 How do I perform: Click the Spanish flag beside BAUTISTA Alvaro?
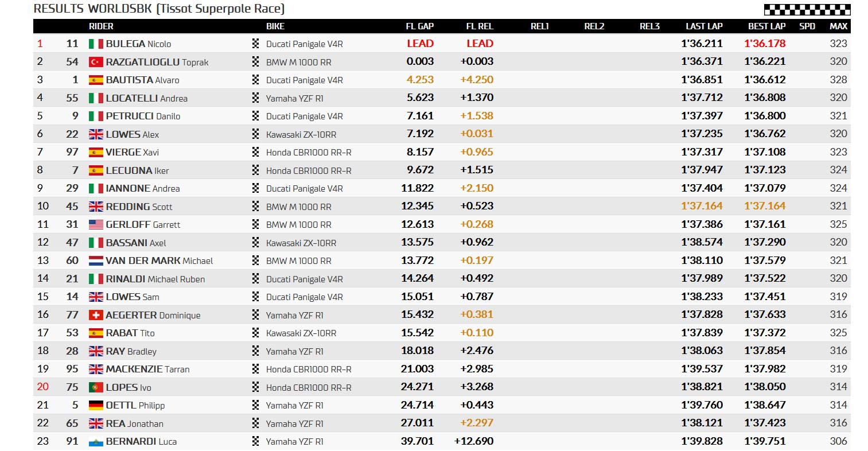tap(96, 80)
